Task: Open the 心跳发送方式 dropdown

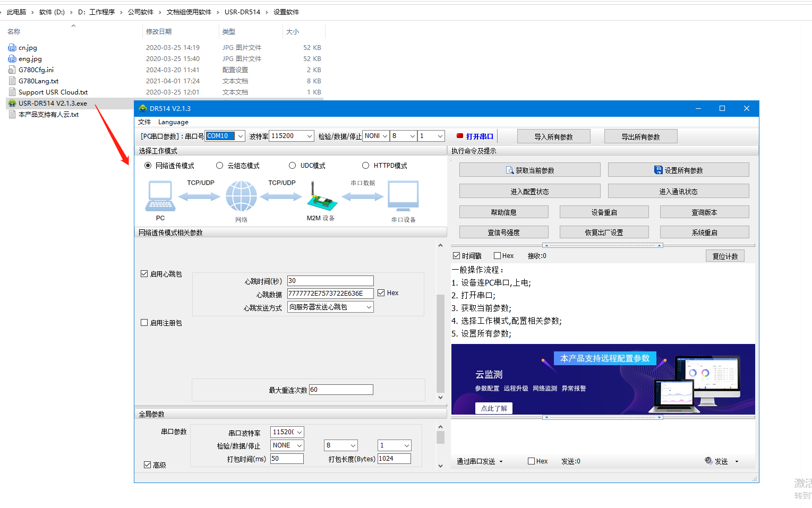Action: (369, 307)
